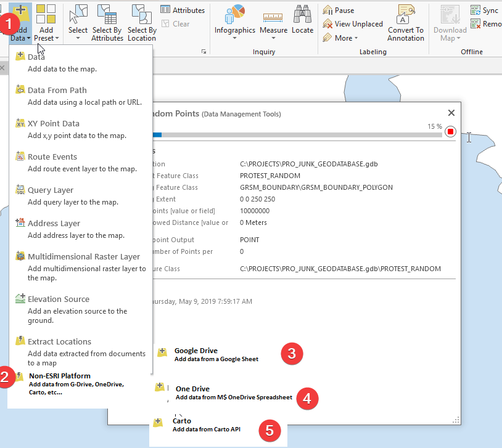Image resolution: width=502 pixels, height=448 pixels.
Task: Expand the Select tool dropdown arrow
Action: (78, 38)
